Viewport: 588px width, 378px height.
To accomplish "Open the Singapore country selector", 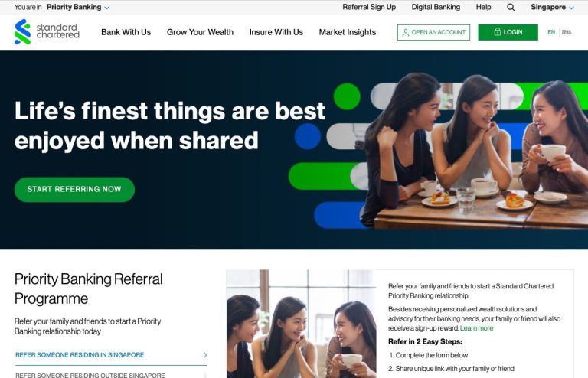I will pos(552,7).
